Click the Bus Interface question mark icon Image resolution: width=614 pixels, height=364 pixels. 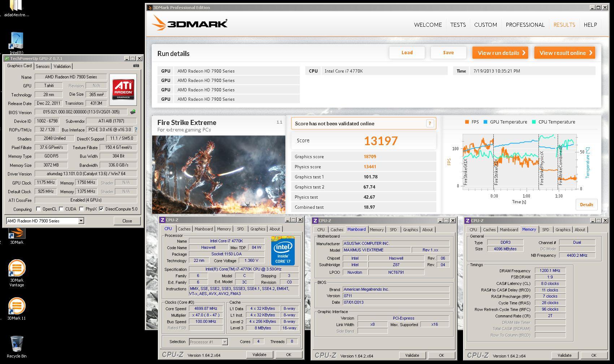pyautogui.click(x=136, y=130)
